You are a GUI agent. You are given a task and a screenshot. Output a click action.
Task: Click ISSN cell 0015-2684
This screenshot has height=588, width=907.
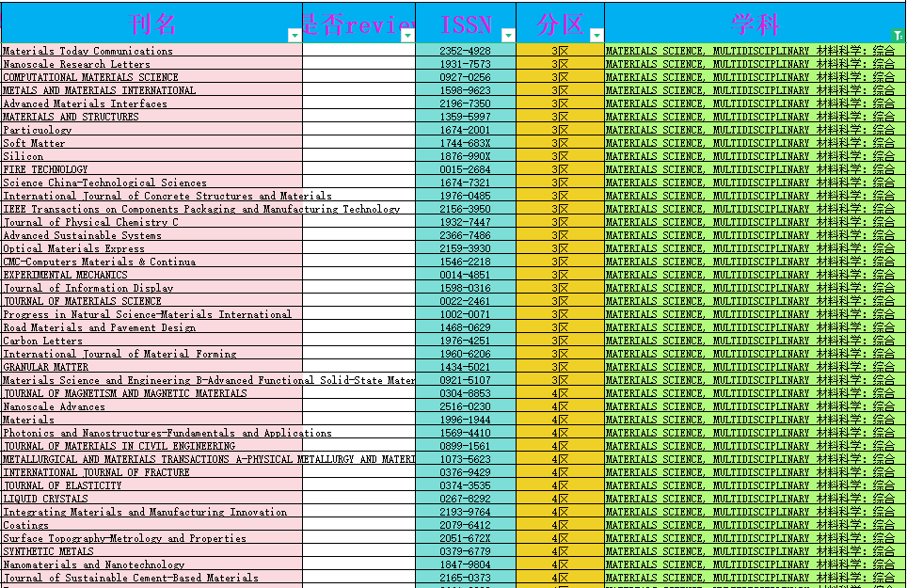(x=466, y=169)
